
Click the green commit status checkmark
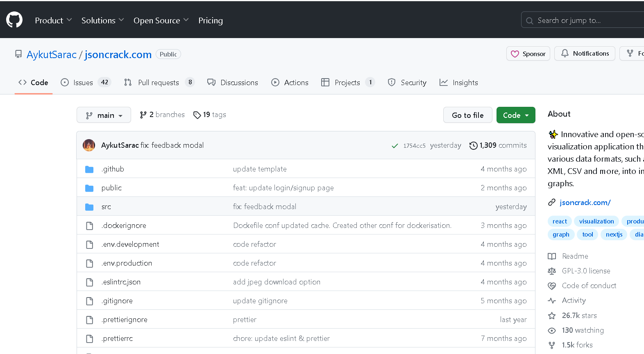click(x=395, y=146)
